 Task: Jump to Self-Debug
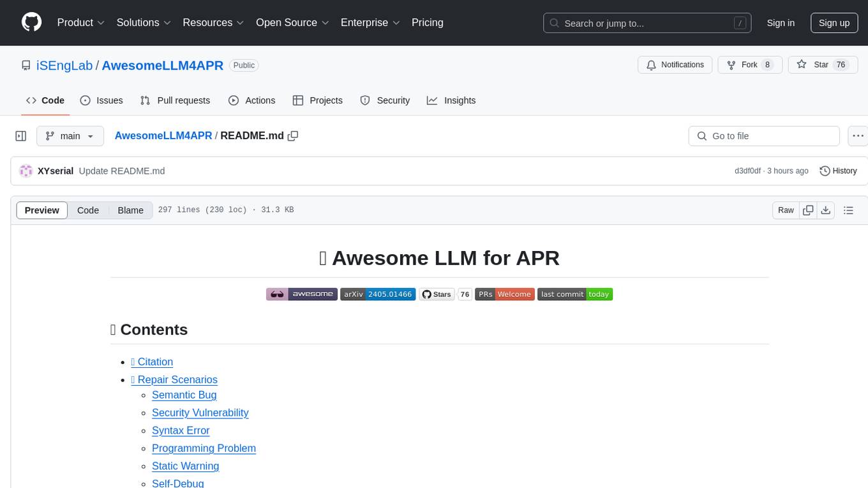[178, 483]
